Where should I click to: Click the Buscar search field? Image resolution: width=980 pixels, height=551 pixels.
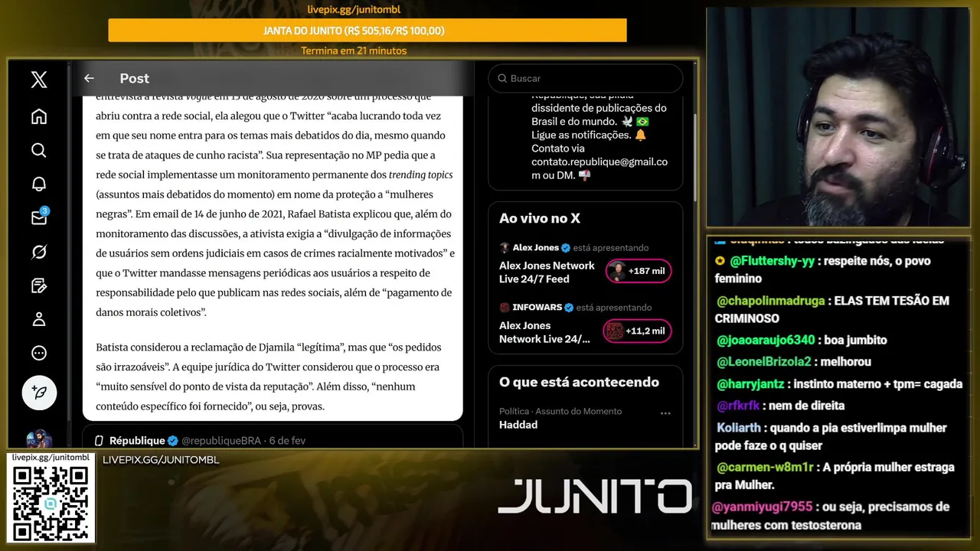pyautogui.click(x=585, y=78)
